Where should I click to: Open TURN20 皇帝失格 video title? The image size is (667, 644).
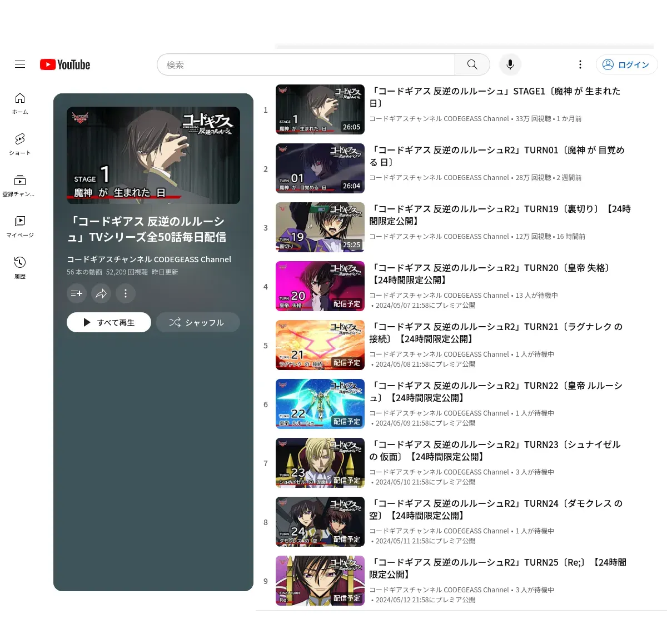(x=491, y=274)
